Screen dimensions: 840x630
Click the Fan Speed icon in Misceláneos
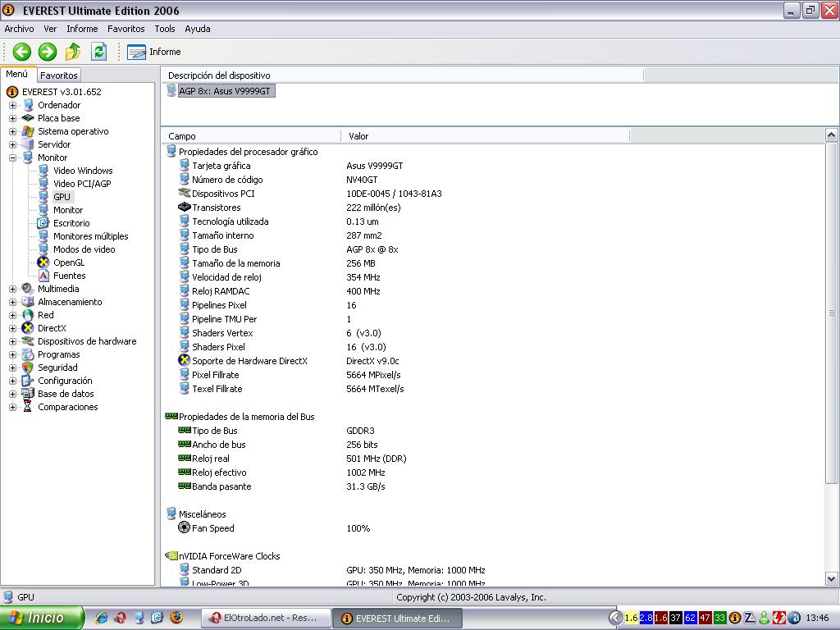(184, 527)
